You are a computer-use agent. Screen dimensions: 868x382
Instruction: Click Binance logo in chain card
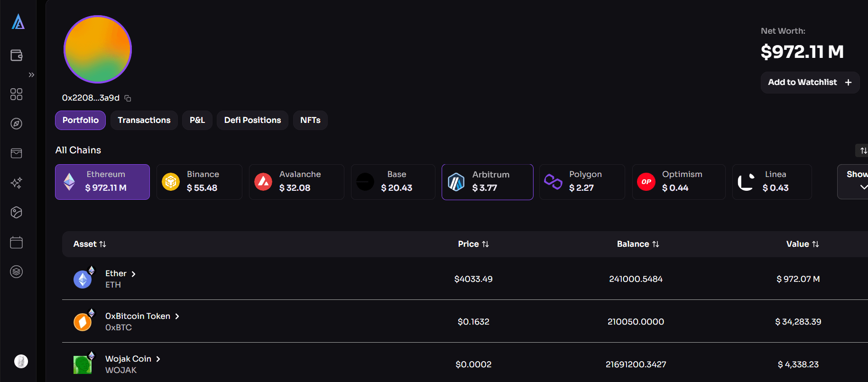pyautogui.click(x=171, y=182)
